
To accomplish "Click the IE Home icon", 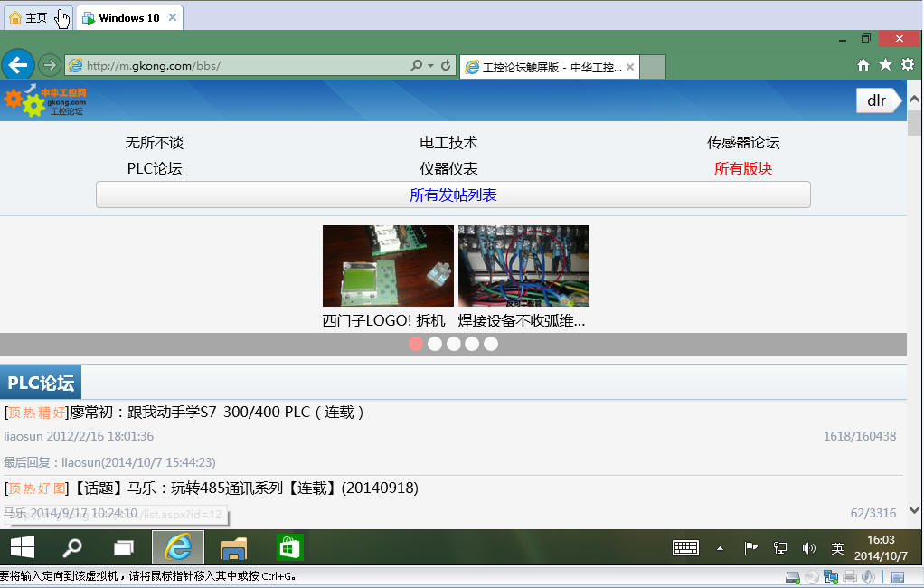I will (863, 65).
